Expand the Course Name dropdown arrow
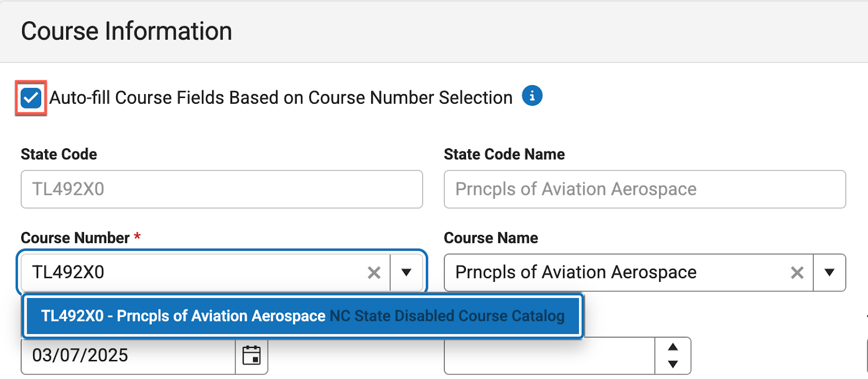The image size is (868, 379). [x=829, y=273]
